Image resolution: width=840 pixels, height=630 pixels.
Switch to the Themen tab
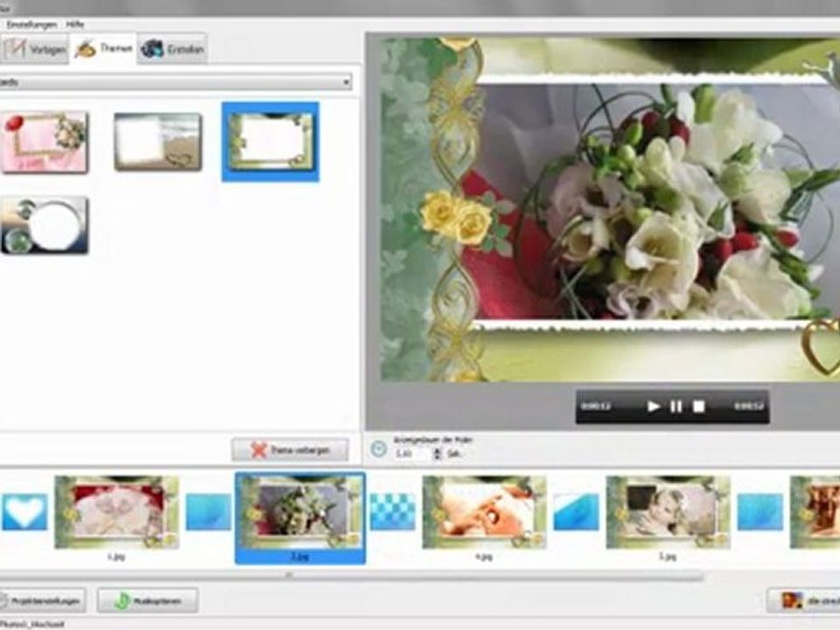pos(103,49)
